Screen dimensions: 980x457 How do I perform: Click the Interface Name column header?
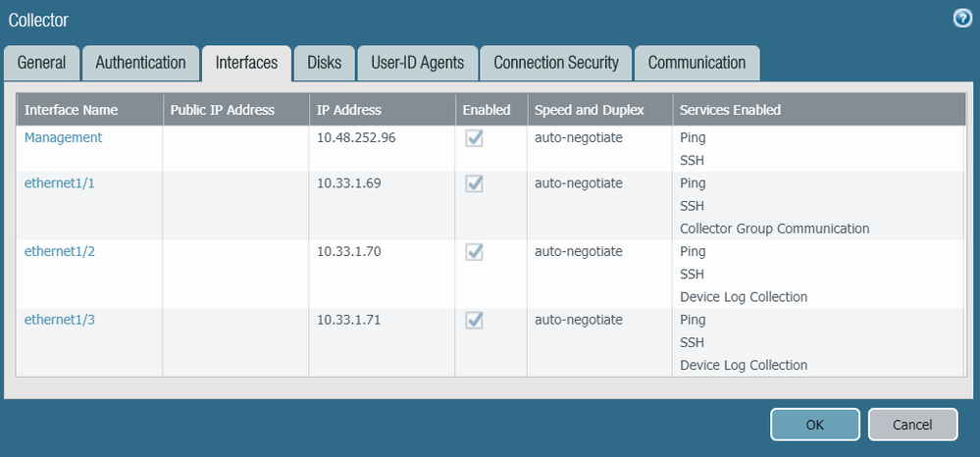click(x=71, y=110)
